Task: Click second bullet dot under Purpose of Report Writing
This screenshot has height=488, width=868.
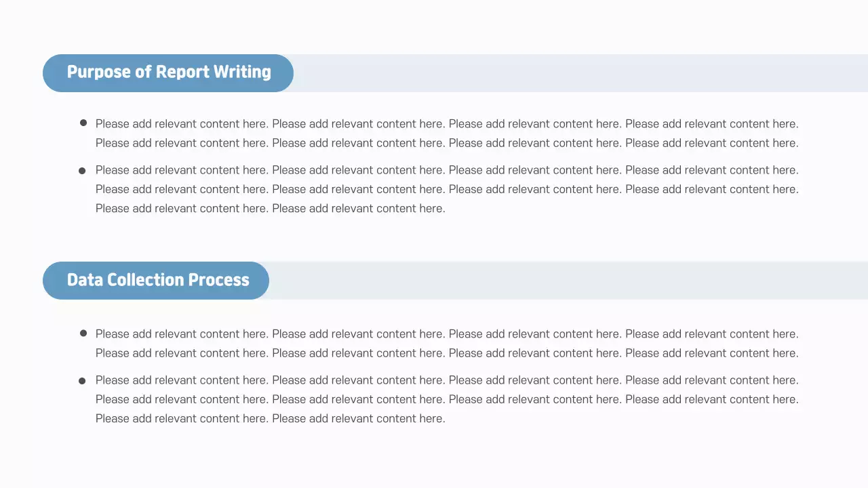Action: point(83,171)
